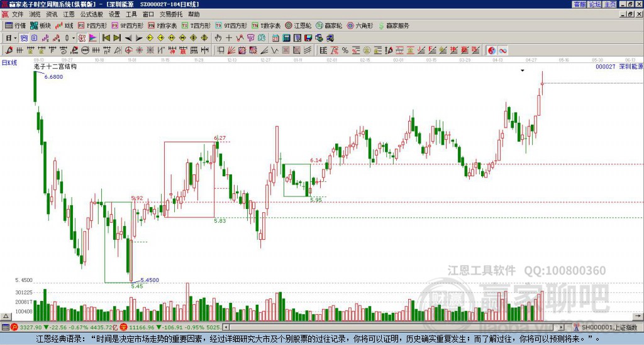Click the black left arrow icon

tap(128, 38)
